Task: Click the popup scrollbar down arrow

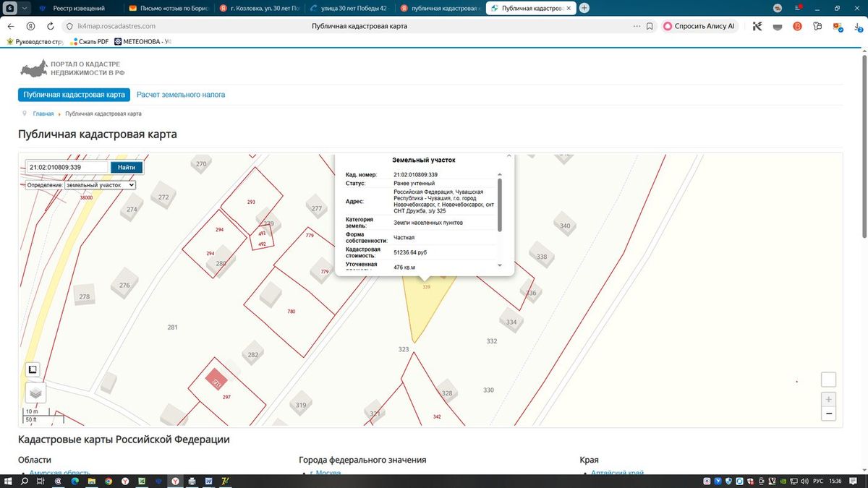Action: pyautogui.click(x=499, y=265)
